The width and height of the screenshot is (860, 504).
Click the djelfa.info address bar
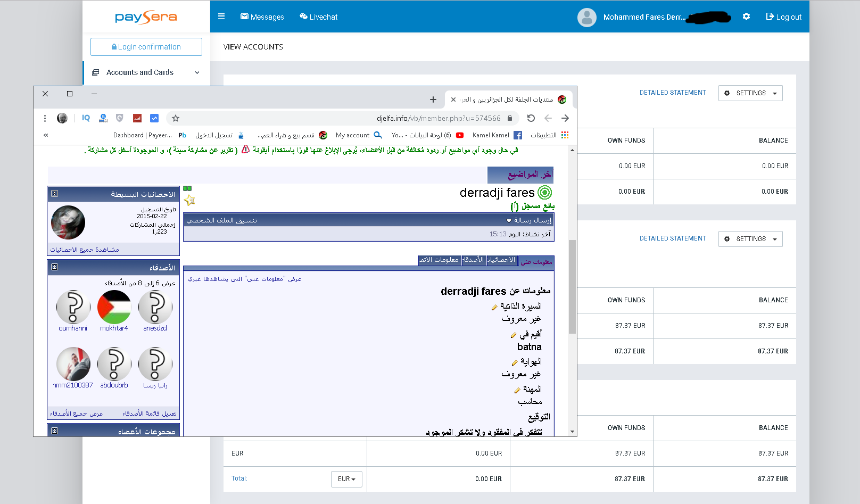tap(342, 118)
